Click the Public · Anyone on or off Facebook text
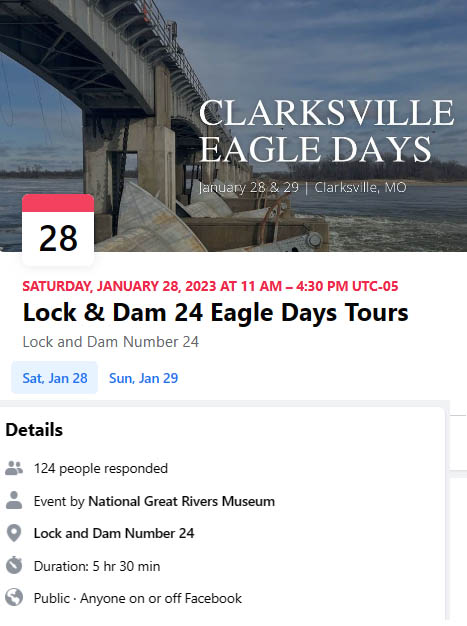Image resolution: width=467 pixels, height=626 pixels. [x=138, y=598]
